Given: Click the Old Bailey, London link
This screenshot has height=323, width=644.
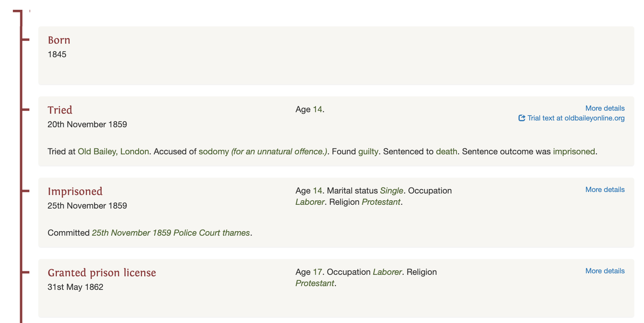Looking at the screenshot, I should tap(113, 152).
